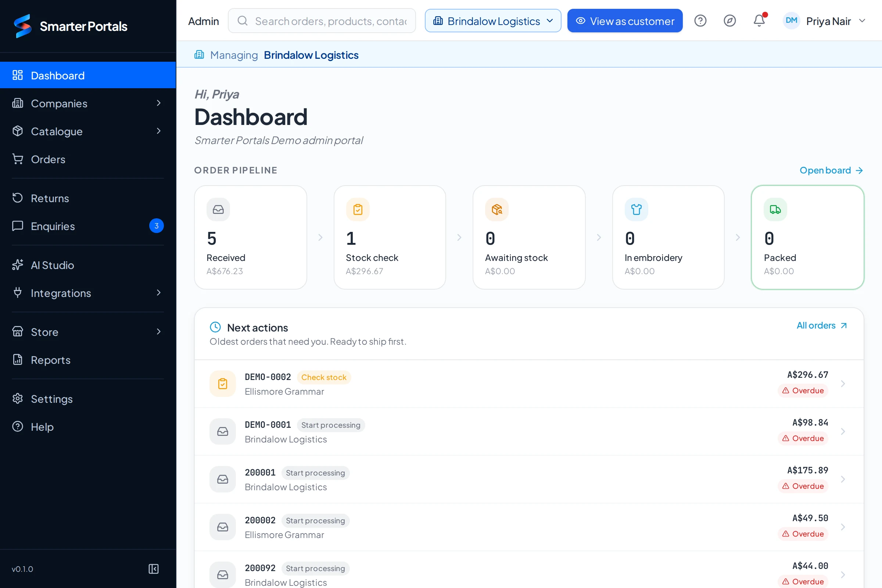Click the inbox icon beside DEMO-0001

(223, 431)
